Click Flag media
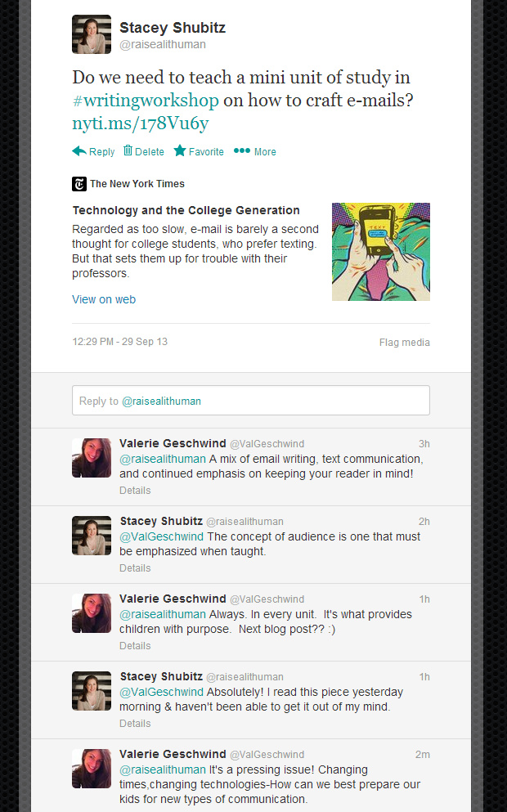The height and width of the screenshot is (812, 507). 404,343
